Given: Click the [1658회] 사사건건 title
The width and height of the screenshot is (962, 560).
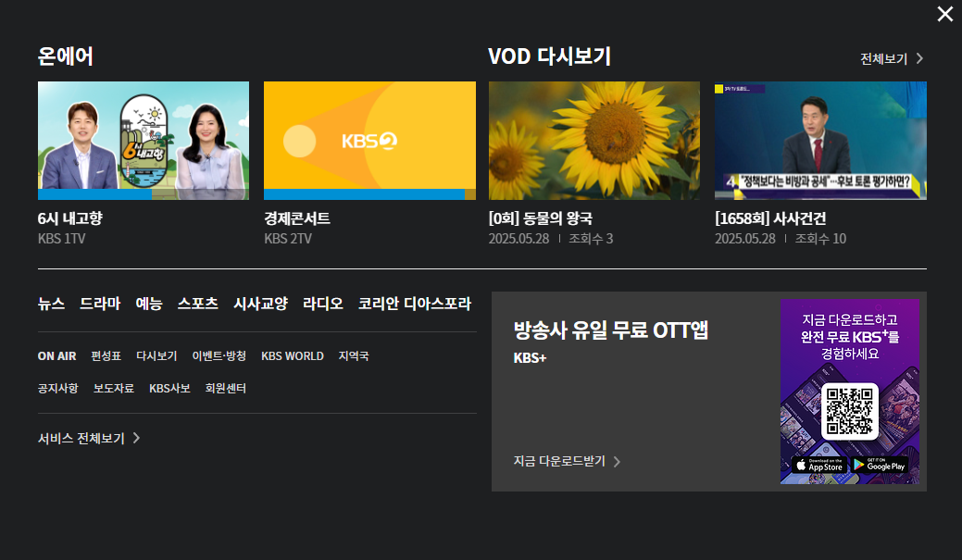Looking at the screenshot, I should point(770,218).
